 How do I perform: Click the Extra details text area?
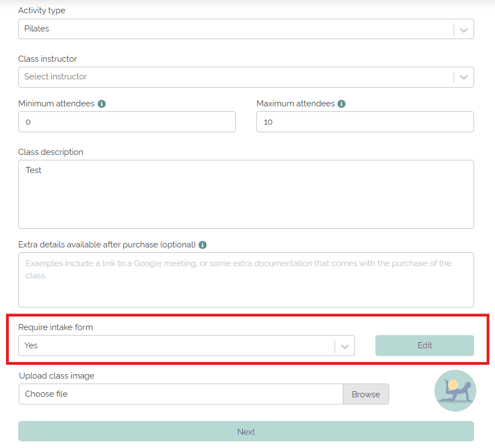coord(246,280)
